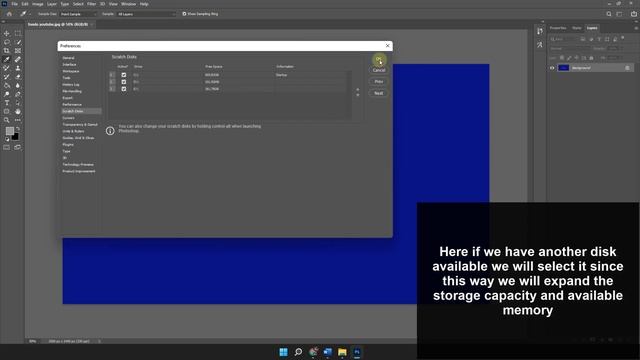The width and height of the screenshot is (640, 360).
Task: Select the Eraser tool
Action: (x=18, y=76)
